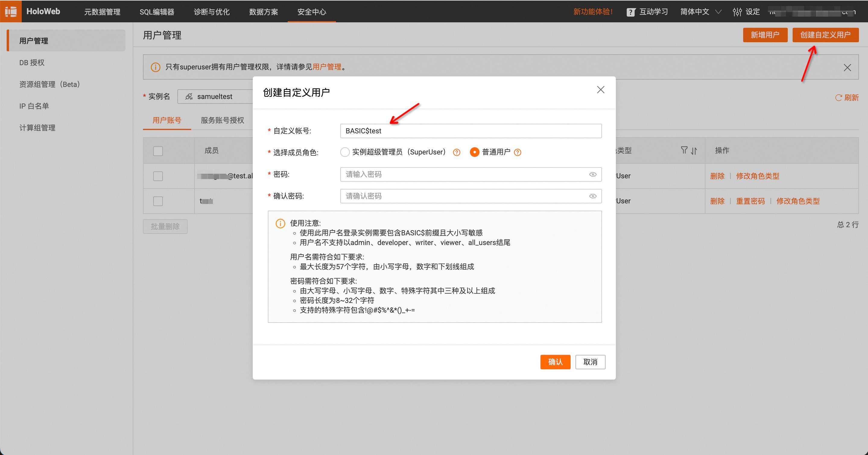Dismiss the superuser info banner
Image resolution: width=868 pixels, height=455 pixels.
847,67
